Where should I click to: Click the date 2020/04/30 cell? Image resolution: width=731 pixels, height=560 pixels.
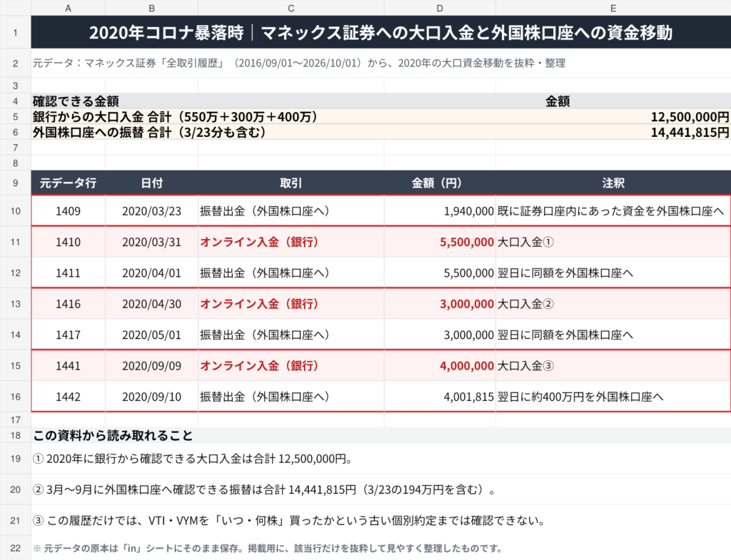(x=151, y=304)
